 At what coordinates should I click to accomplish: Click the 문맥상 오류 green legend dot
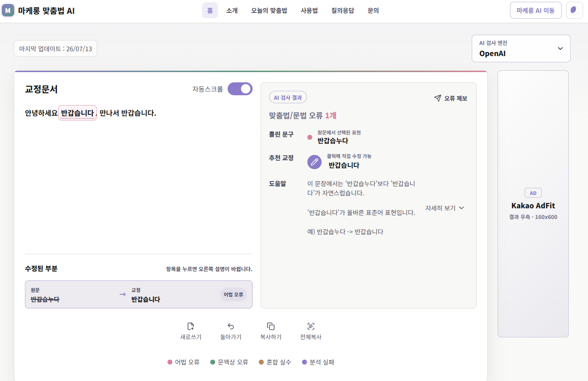(213, 362)
